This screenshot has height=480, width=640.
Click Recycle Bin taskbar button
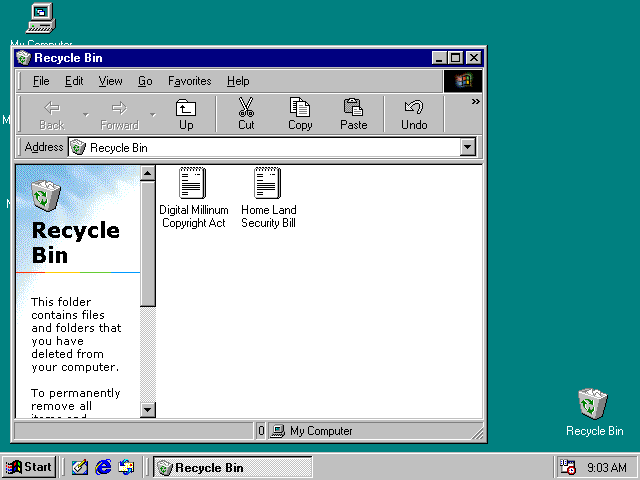tap(233, 467)
